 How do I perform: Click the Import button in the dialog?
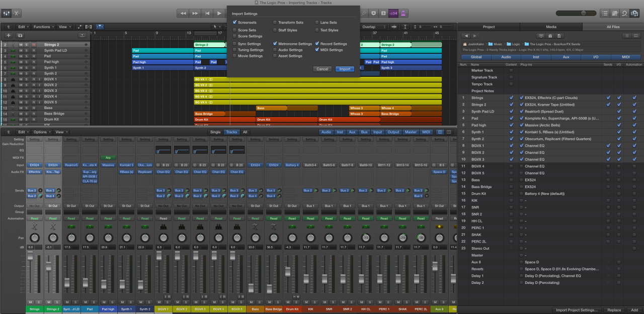pos(345,69)
